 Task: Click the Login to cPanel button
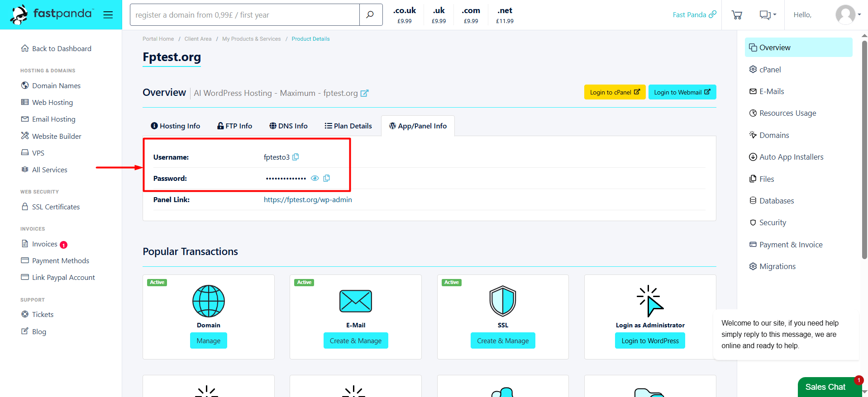[615, 92]
